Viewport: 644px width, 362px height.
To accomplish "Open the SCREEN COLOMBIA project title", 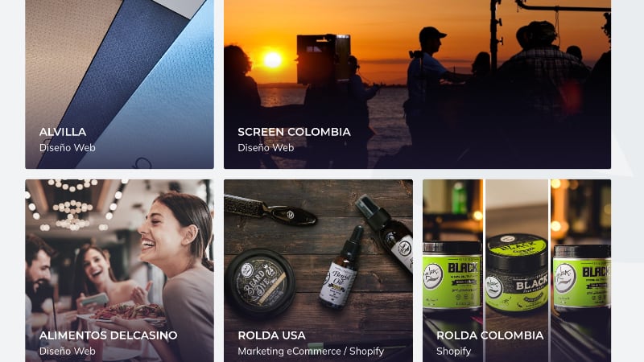I will click(x=294, y=132).
